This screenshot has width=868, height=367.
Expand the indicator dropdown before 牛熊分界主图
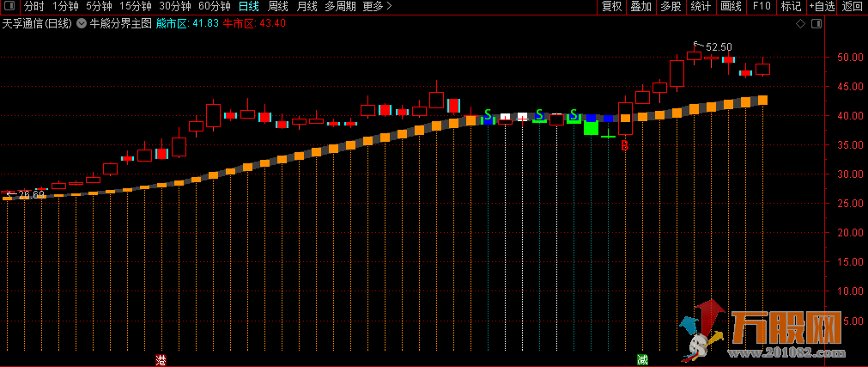82,23
